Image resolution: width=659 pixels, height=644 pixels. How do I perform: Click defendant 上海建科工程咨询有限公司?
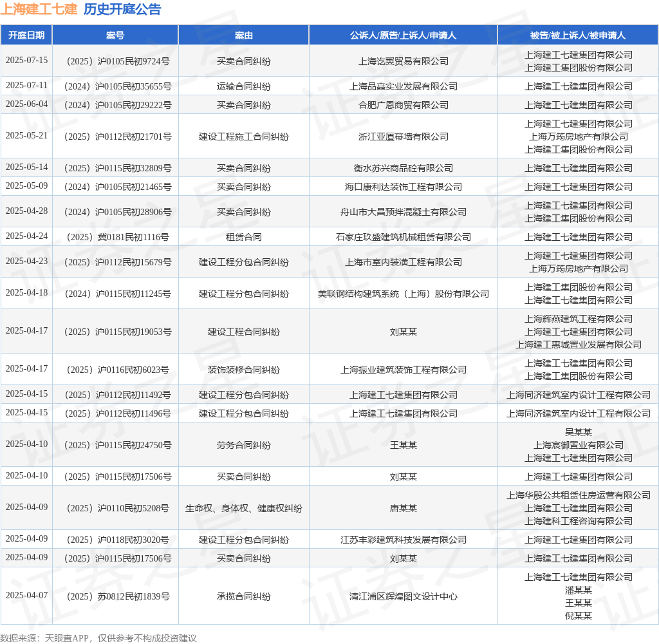[579, 521]
